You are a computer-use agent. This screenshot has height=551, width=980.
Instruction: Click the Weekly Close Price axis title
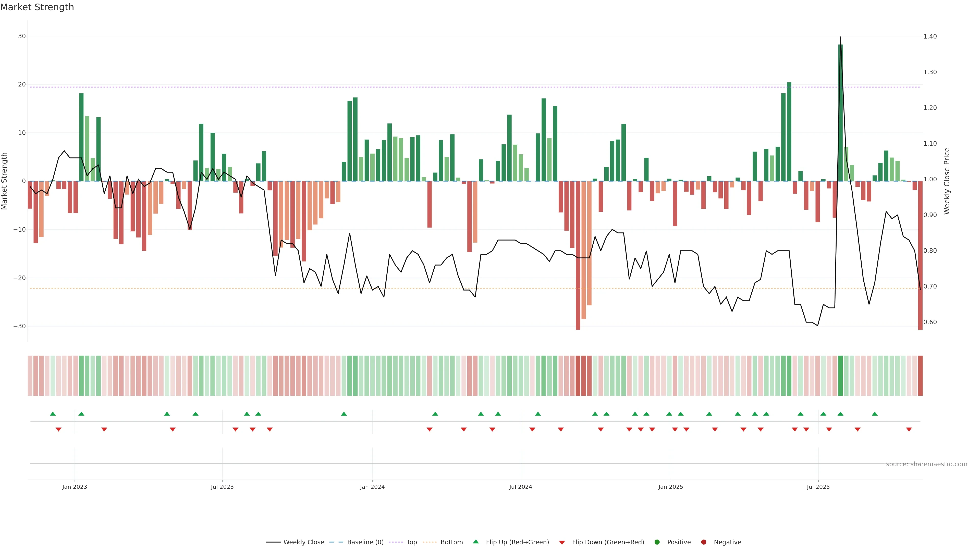[947, 181]
